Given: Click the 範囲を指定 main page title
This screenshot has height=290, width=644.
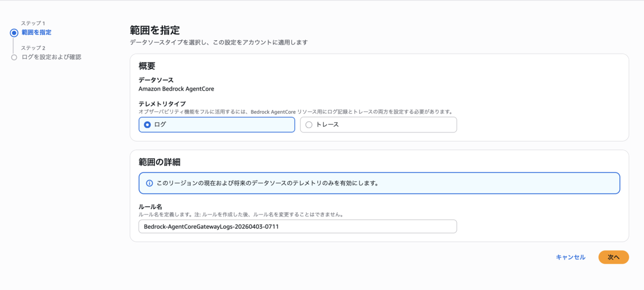Looking at the screenshot, I should [155, 30].
